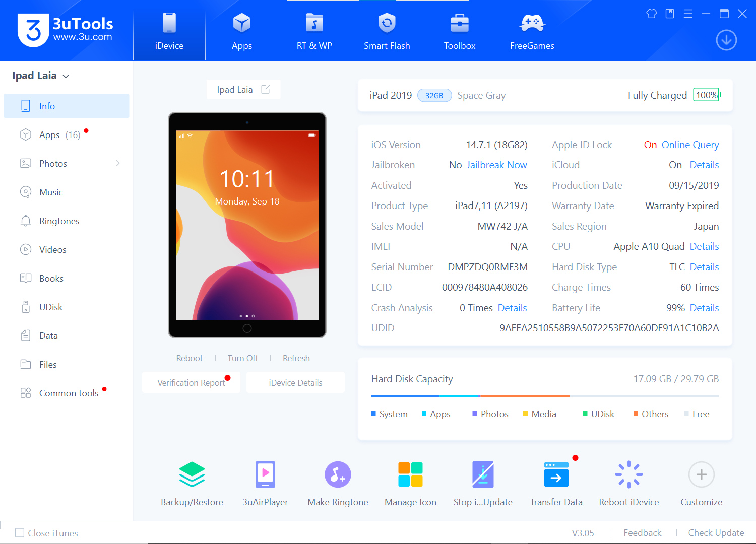Viewport: 756px width, 544px height.
Task: Open Crash Analysis Details link
Action: coord(512,308)
